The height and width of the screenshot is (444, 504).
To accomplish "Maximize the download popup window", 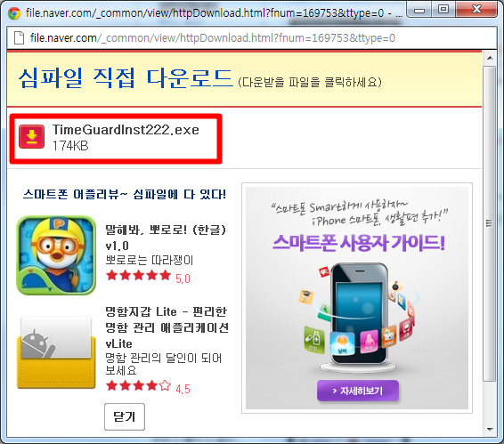I will pyautogui.click(x=443, y=9).
